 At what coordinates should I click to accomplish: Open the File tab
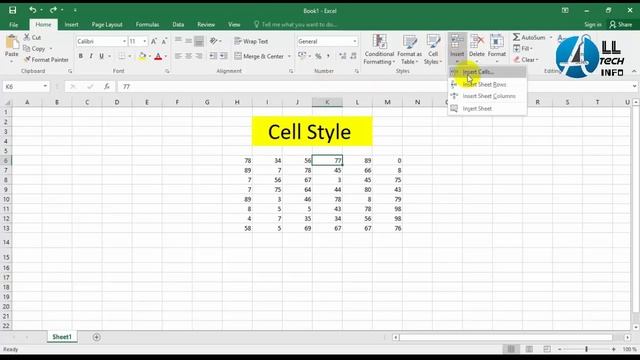[13, 24]
